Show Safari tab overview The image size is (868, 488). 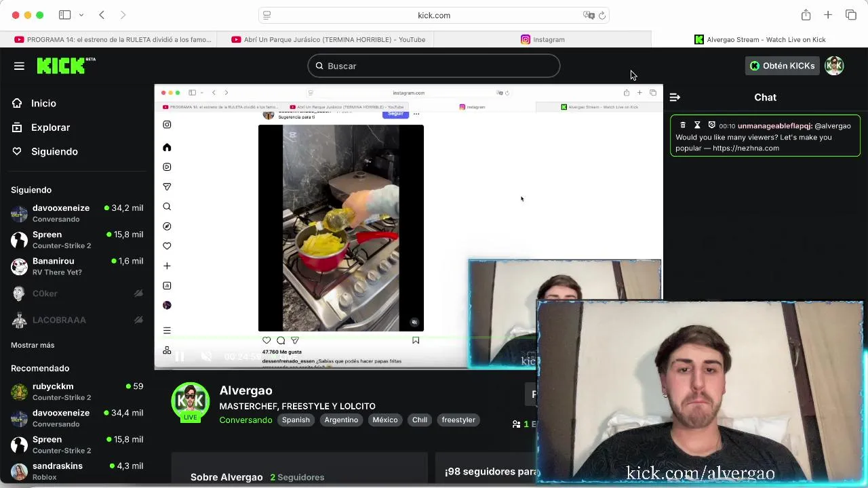click(x=851, y=15)
